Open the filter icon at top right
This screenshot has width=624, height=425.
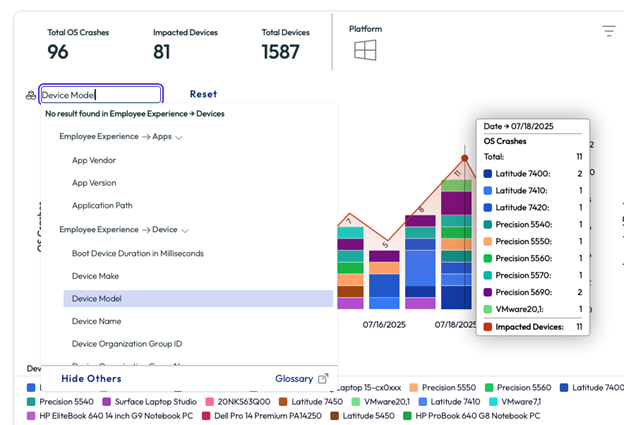[608, 31]
